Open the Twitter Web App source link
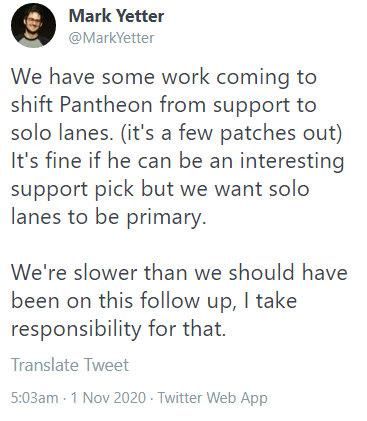This screenshot has height=421, width=367. click(212, 398)
